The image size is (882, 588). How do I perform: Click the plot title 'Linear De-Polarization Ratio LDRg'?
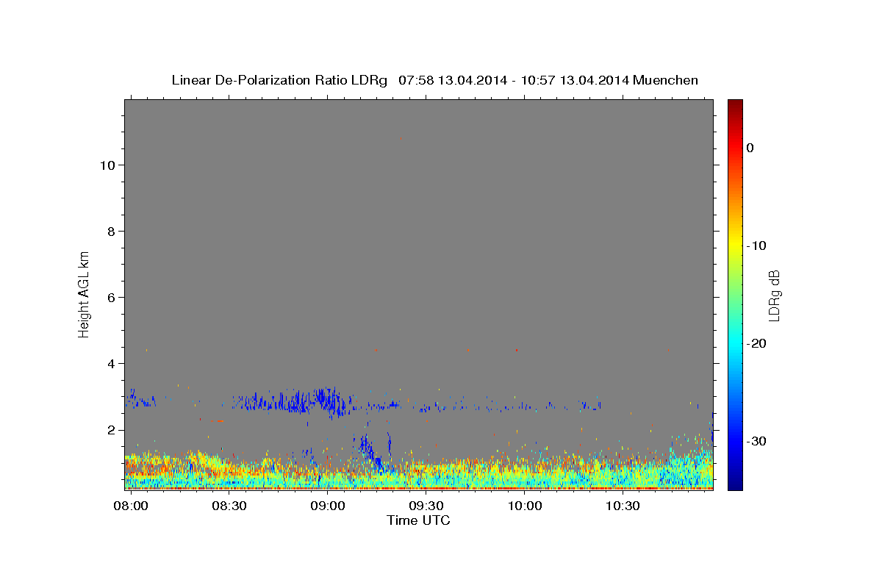pyautogui.click(x=279, y=80)
